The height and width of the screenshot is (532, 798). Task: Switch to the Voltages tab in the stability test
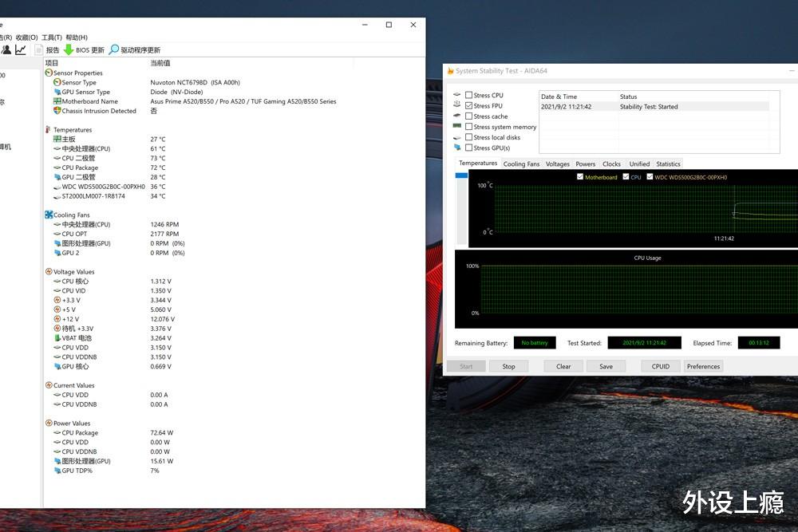tap(557, 164)
